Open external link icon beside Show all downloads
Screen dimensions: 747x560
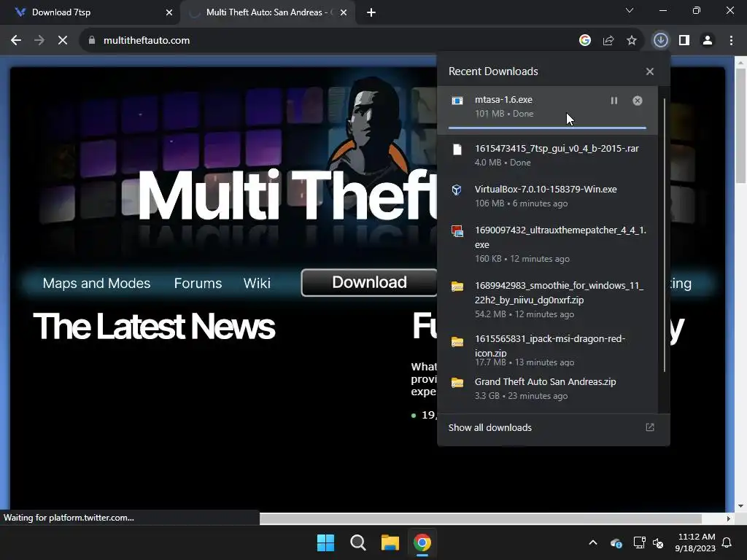pos(650,427)
